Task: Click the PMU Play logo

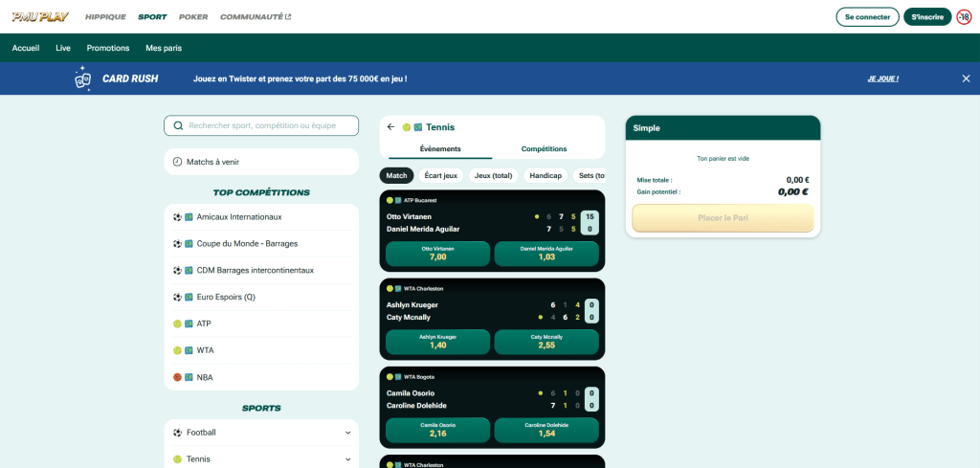Action: point(40,16)
